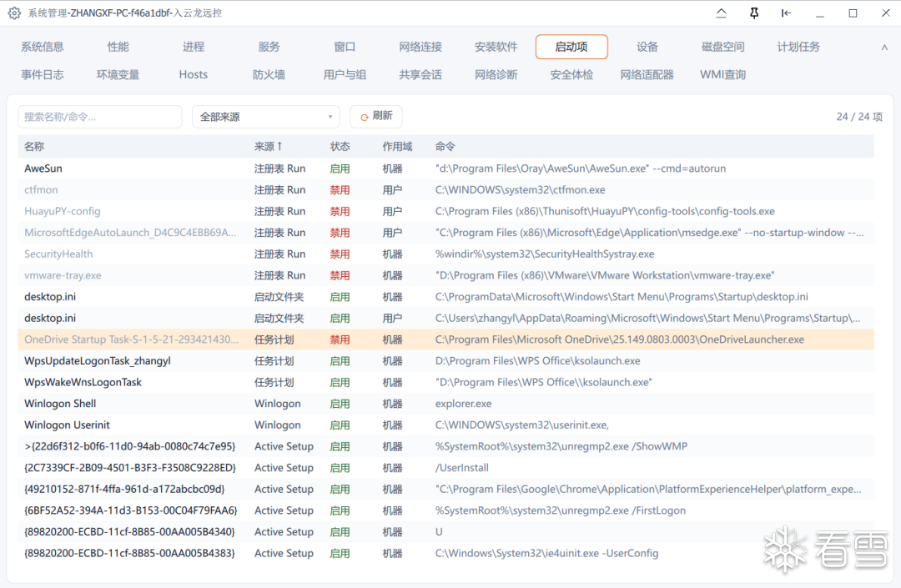Open the 用户与组 tab
The height and width of the screenshot is (588, 901).
345,75
